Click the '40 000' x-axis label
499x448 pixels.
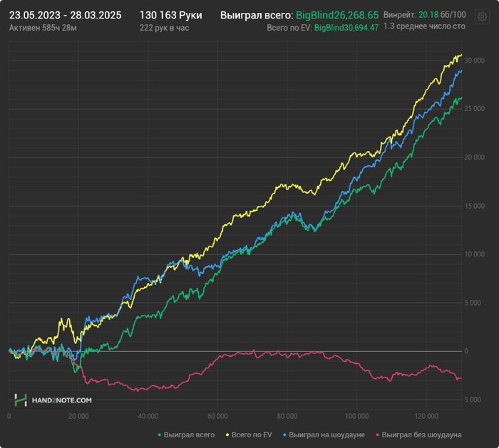[x=148, y=416]
